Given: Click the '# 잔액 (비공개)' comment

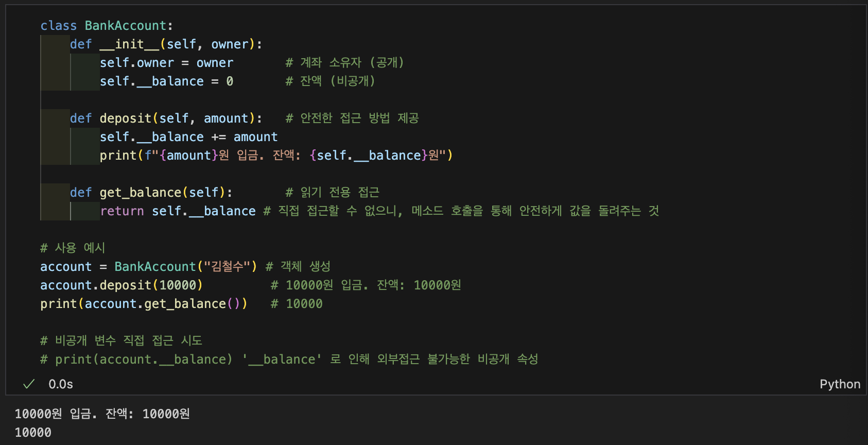Looking at the screenshot, I should click(x=330, y=81).
